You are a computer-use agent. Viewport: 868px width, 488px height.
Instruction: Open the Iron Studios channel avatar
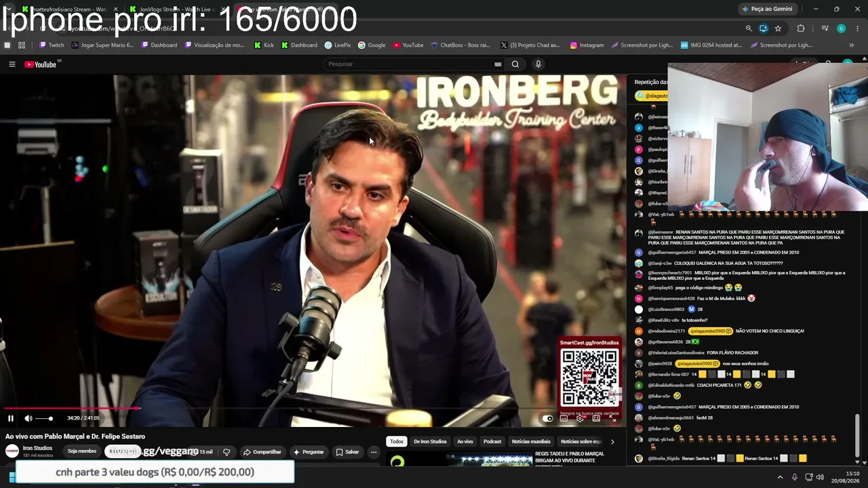(x=12, y=451)
